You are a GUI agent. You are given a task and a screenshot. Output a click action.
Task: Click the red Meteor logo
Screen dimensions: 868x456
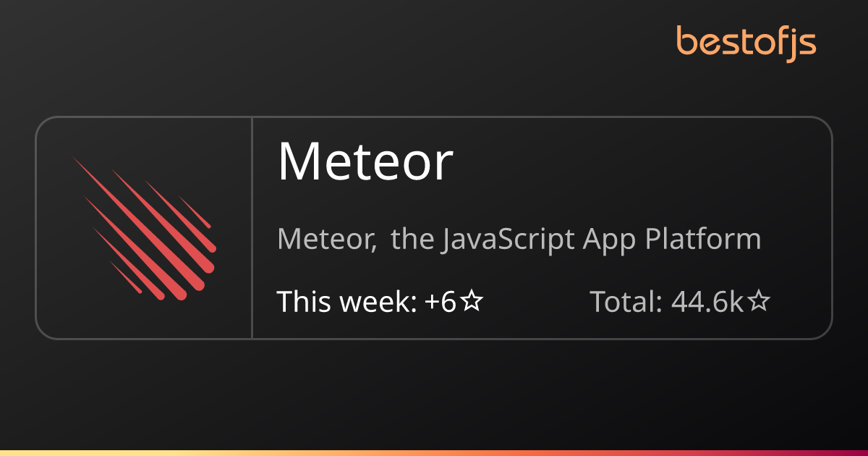coord(144,228)
